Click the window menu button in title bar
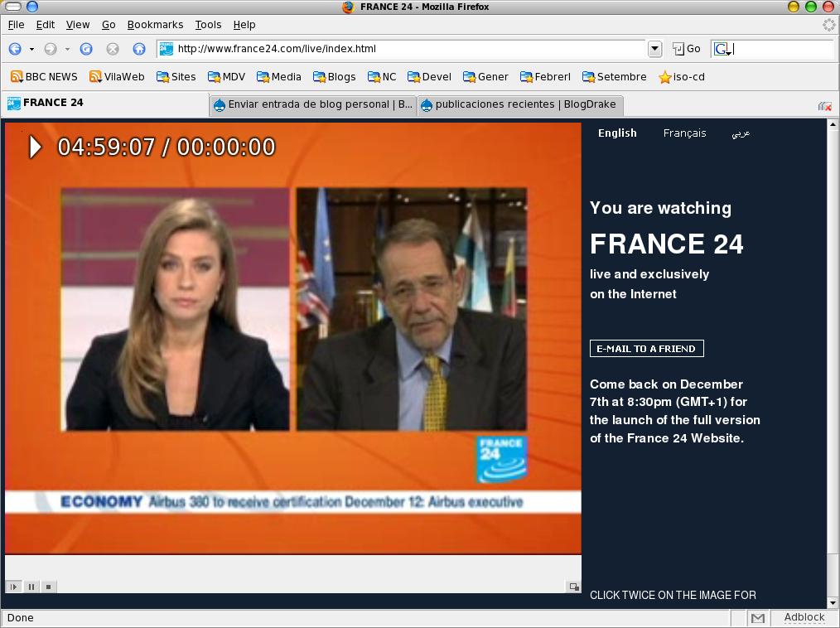Viewport: 840px width, 628px height. tap(13, 7)
